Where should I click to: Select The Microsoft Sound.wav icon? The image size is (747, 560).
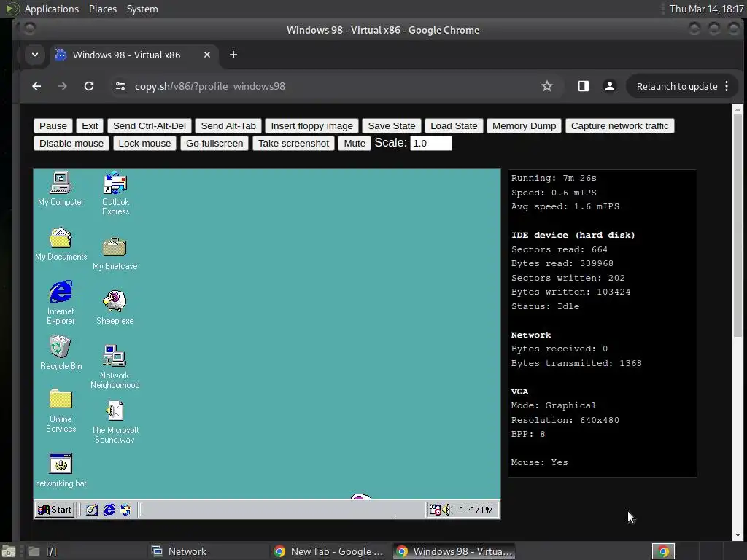(x=115, y=422)
